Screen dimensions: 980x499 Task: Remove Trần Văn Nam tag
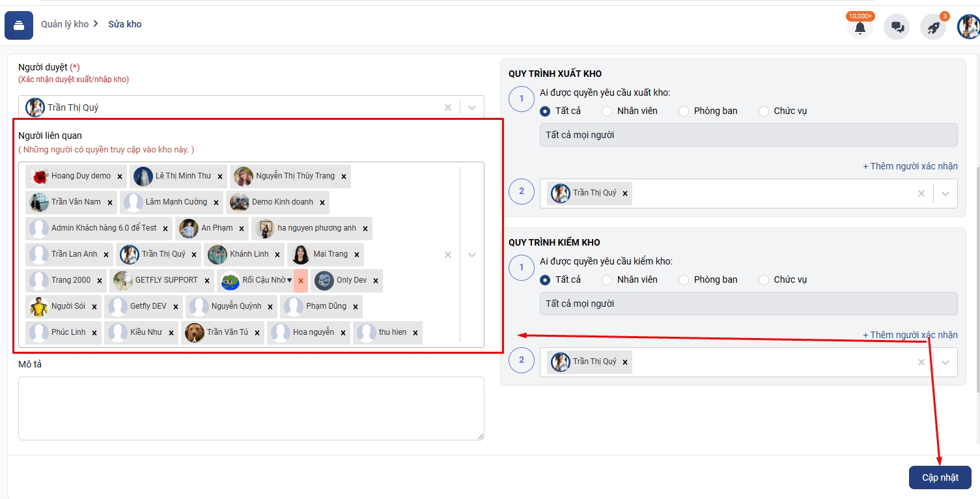110,203
